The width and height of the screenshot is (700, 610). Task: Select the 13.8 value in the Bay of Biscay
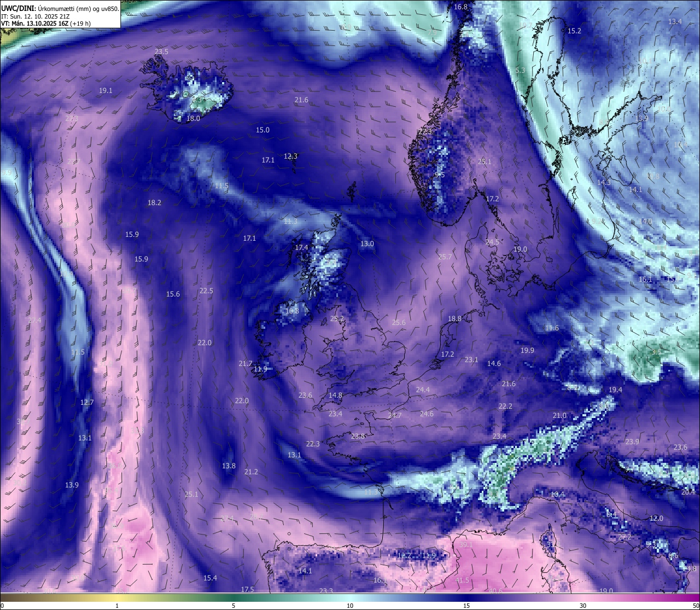coord(229,466)
